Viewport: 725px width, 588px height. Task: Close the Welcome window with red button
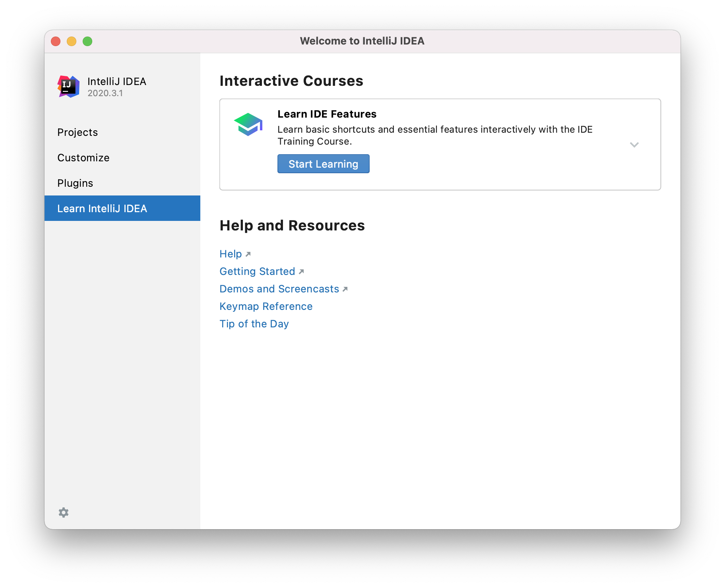[56, 41]
